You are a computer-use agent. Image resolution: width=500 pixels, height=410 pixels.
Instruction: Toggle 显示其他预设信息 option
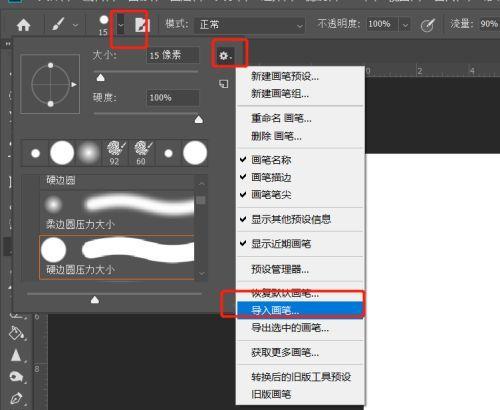pos(300,219)
